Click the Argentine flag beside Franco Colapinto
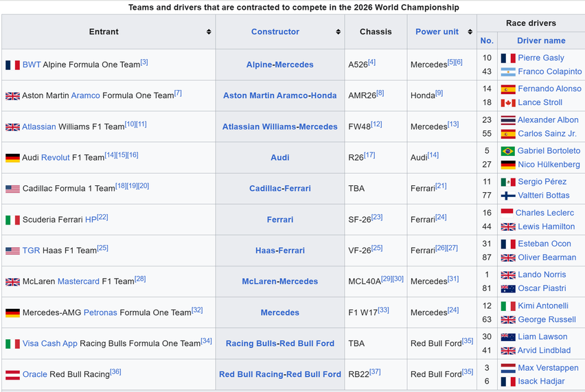Viewport: 585px width, 392px height. pos(507,71)
